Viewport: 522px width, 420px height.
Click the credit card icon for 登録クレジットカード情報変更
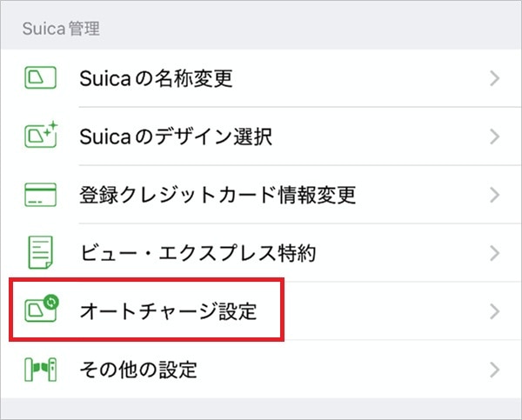click(40, 195)
